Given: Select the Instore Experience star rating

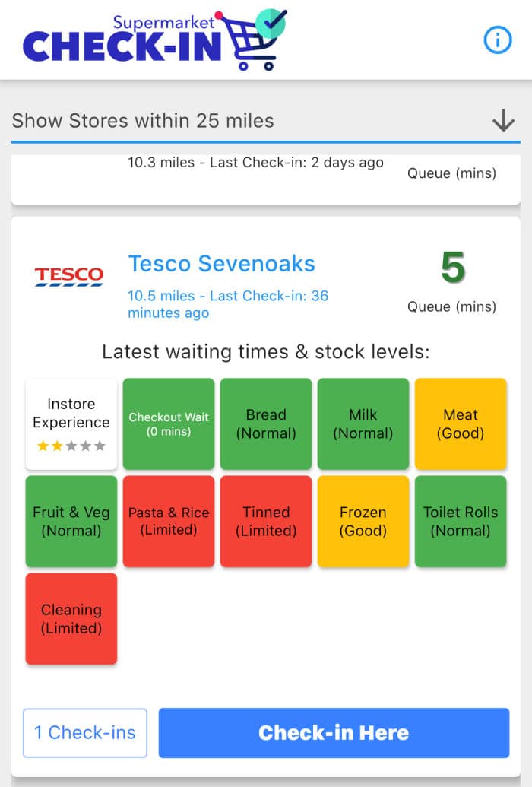Looking at the screenshot, I should [71, 446].
